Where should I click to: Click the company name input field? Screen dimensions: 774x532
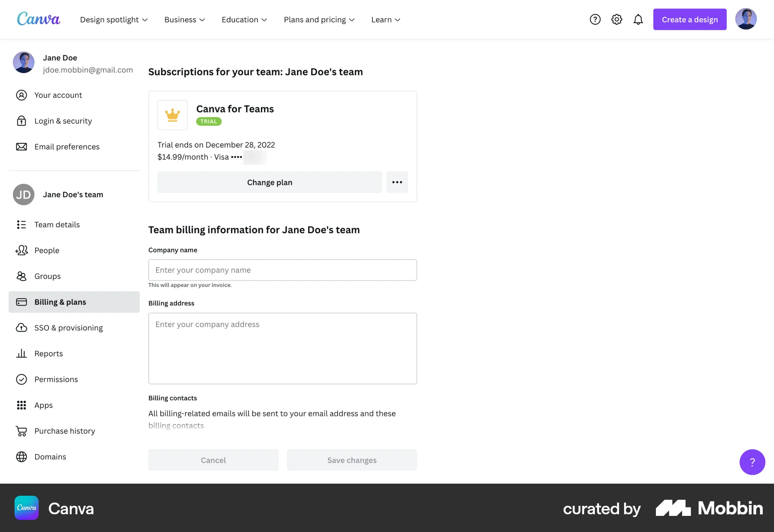[282, 270]
